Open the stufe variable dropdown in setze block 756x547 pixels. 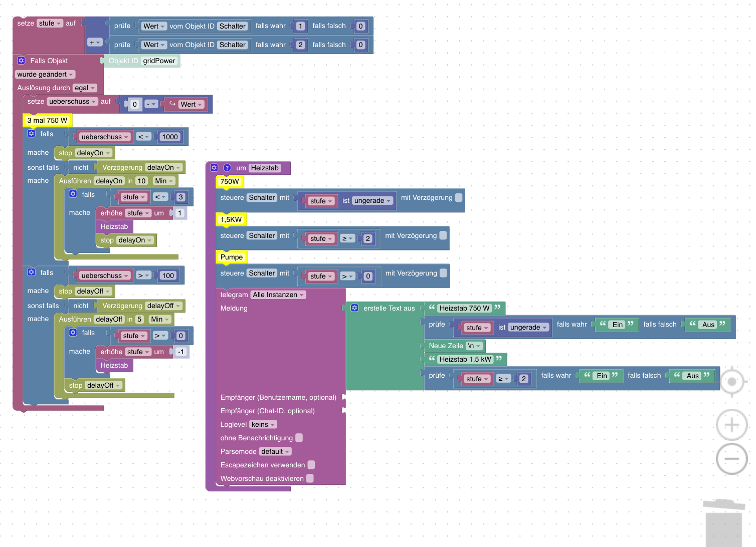pos(50,24)
